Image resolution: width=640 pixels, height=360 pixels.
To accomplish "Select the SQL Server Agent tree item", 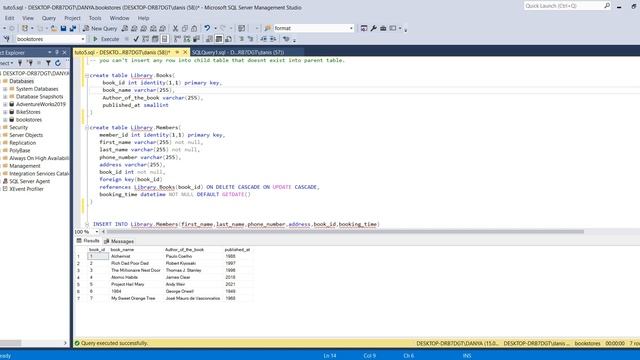I will [29, 181].
